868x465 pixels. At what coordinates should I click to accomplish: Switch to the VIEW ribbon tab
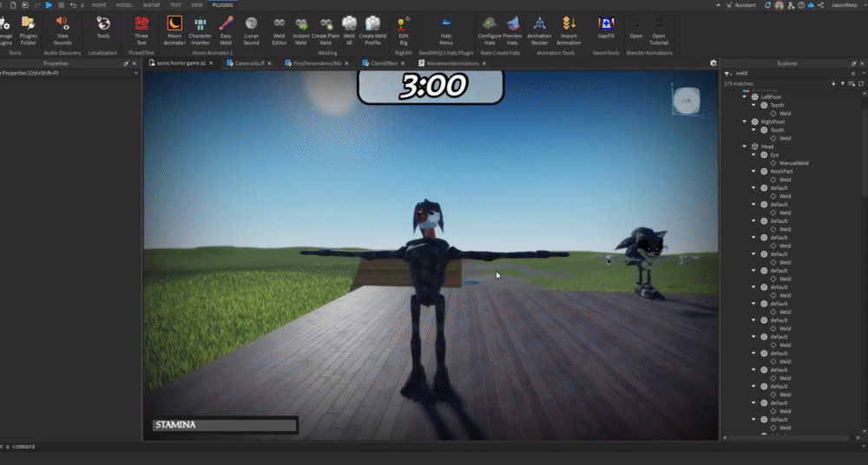(x=196, y=5)
